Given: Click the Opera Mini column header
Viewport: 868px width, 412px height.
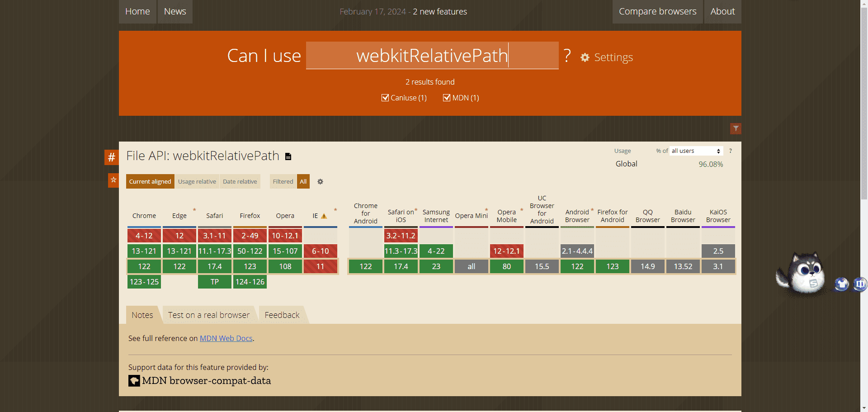Looking at the screenshot, I should (472, 216).
